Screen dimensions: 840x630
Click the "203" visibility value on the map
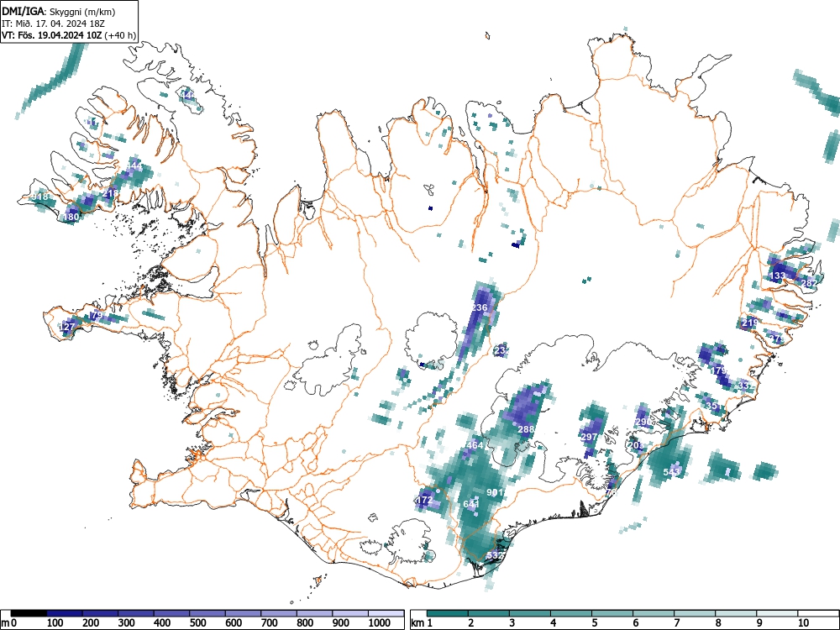coord(636,445)
